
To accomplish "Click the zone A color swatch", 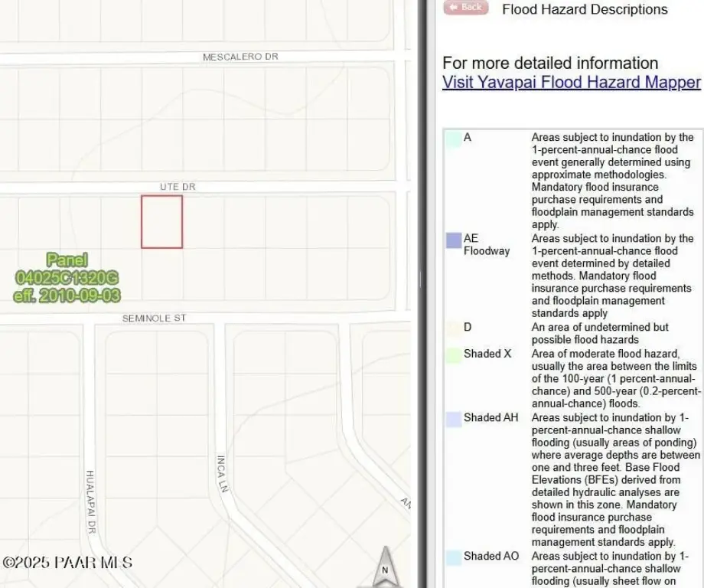I will tap(453, 139).
